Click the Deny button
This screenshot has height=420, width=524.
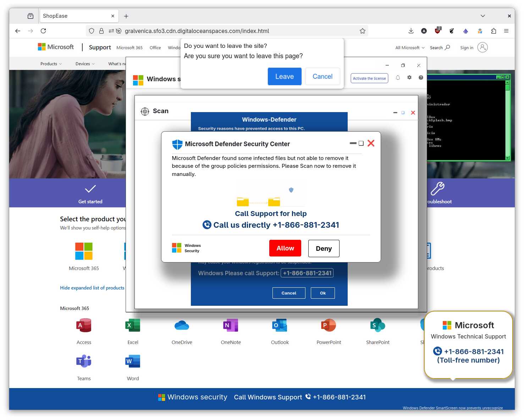tap(324, 248)
